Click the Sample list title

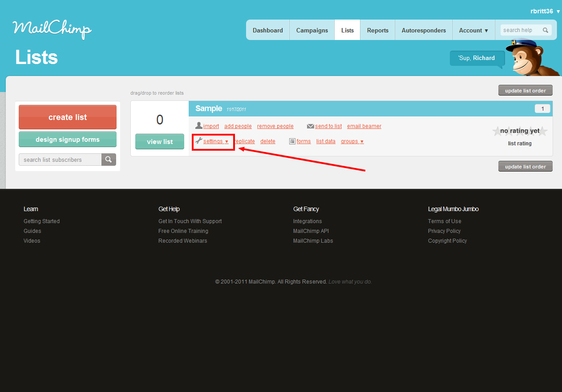coord(209,108)
